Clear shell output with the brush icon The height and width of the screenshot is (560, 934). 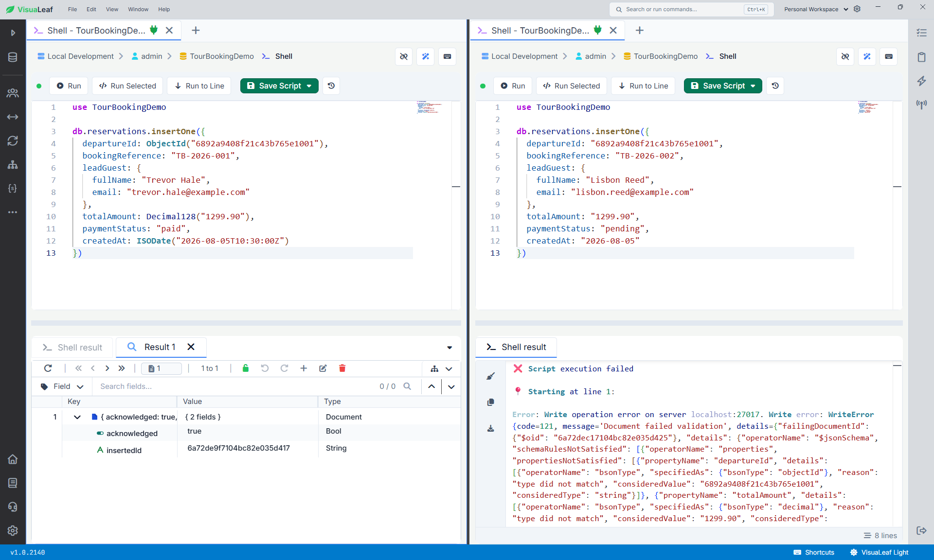pos(491,376)
